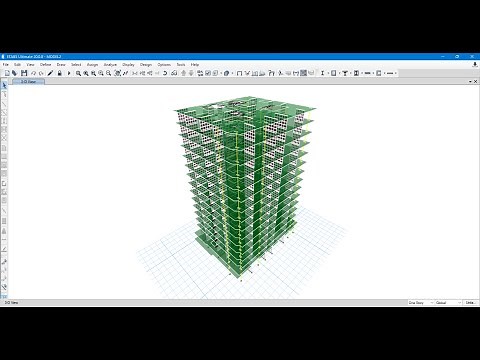This screenshot has width=480, height=360.
Task: Redo the last action
Action: tap(41, 73)
